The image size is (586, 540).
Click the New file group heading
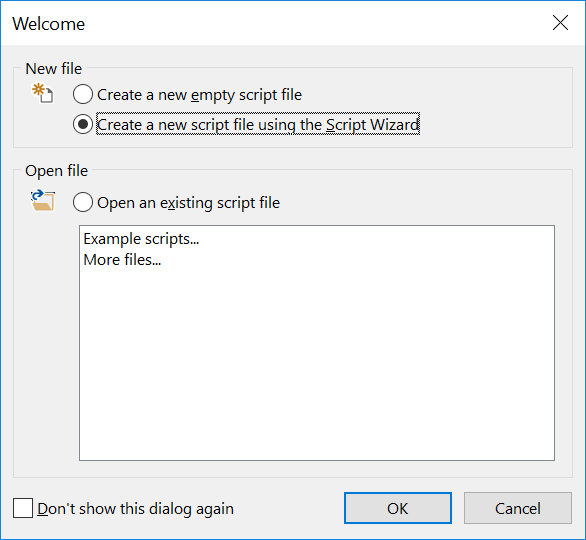53,69
